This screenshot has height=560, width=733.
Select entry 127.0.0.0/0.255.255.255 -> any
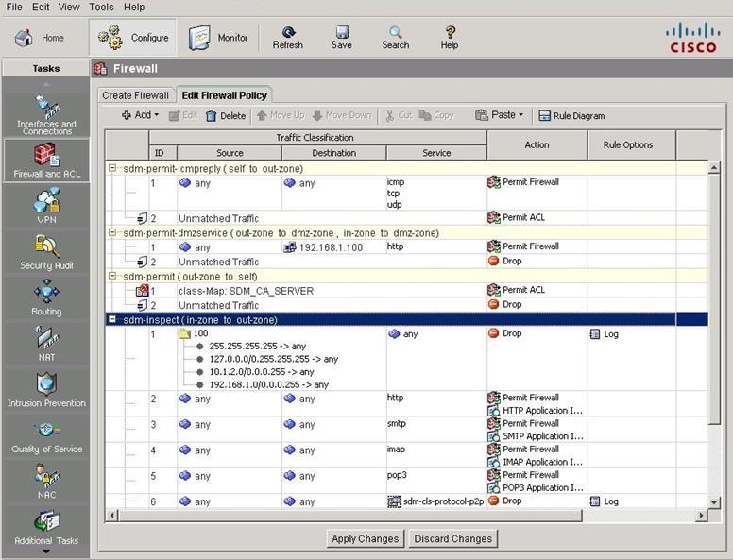(274, 359)
